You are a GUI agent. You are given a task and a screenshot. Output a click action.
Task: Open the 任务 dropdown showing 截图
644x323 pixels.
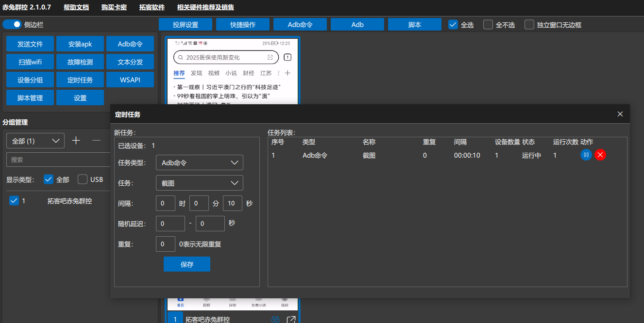[x=199, y=183]
